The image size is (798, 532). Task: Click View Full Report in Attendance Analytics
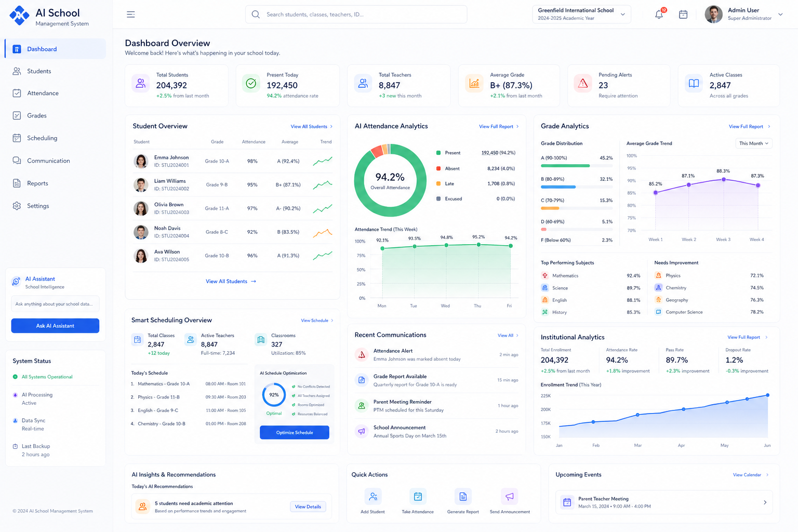click(x=499, y=127)
